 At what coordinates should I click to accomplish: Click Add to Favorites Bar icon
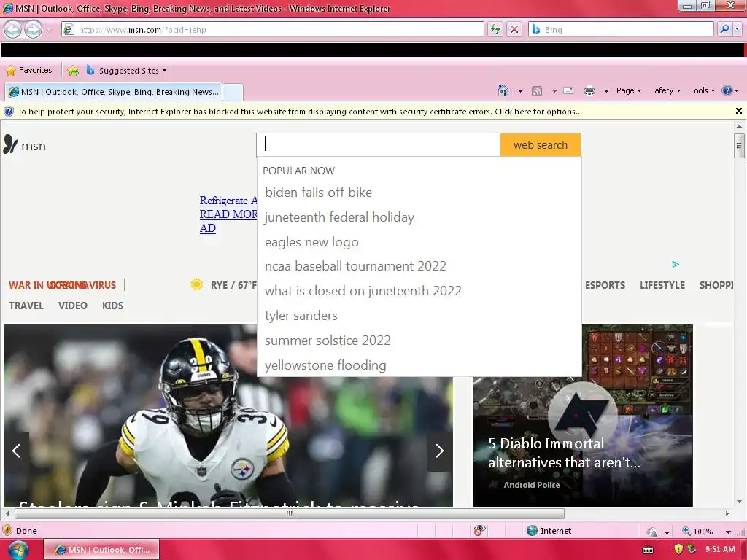click(x=73, y=71)
